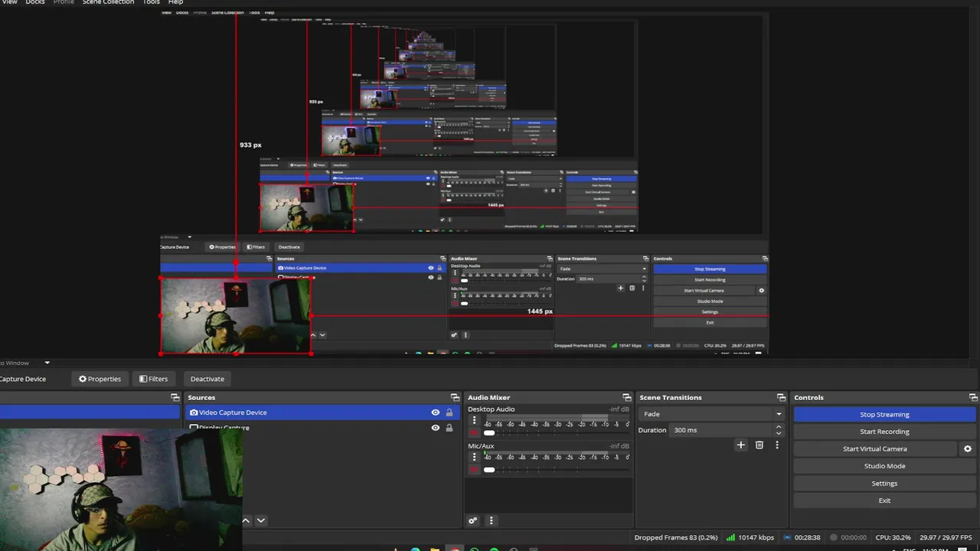Open Mic/Aux options menu dots
The image size is (980, 551).
tap(474, 457)
